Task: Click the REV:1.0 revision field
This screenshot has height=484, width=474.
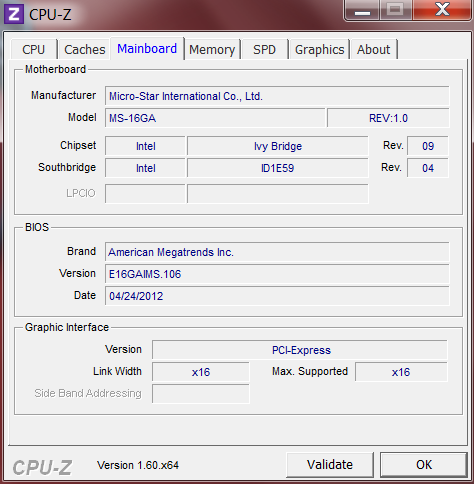Action: pyautogui.click(x=388, y=118)
